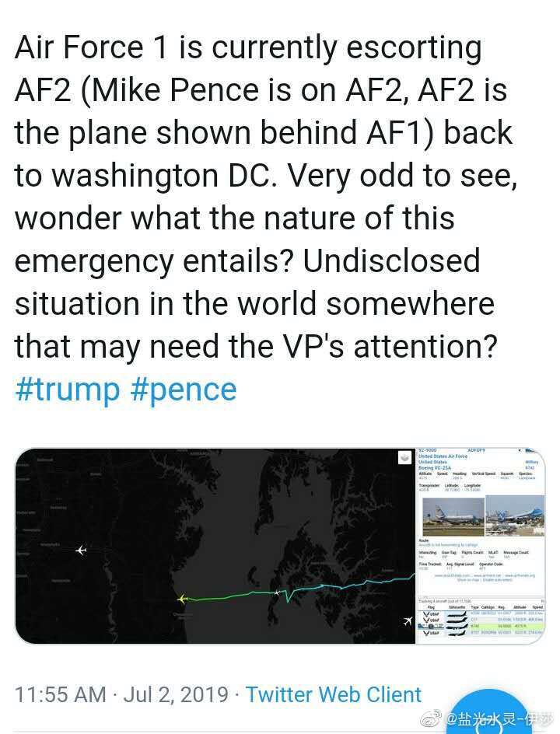
Task: Open the 11:55 AM Jul 2, 2019 timestamp
Action: pos(122,694)
